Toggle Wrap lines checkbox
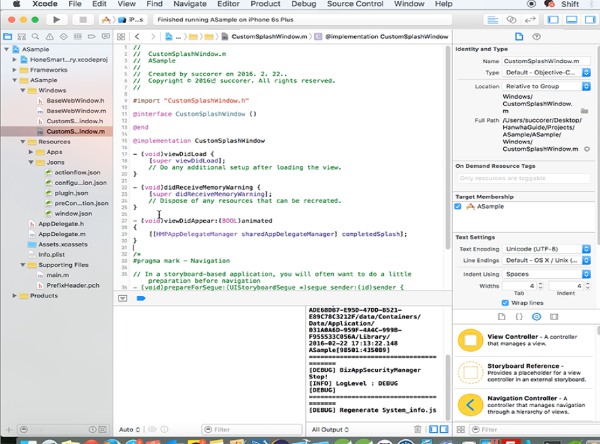The image size is (600, 444). point(505,303)
